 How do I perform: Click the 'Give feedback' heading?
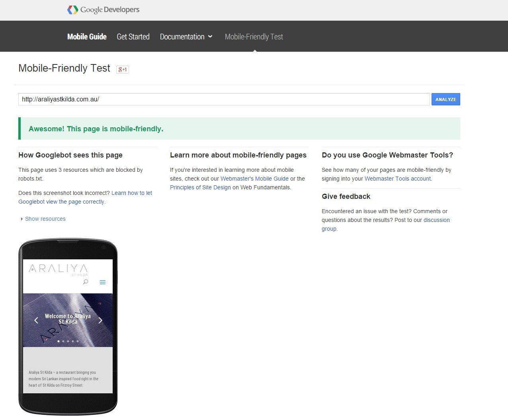tap(346, 196)
